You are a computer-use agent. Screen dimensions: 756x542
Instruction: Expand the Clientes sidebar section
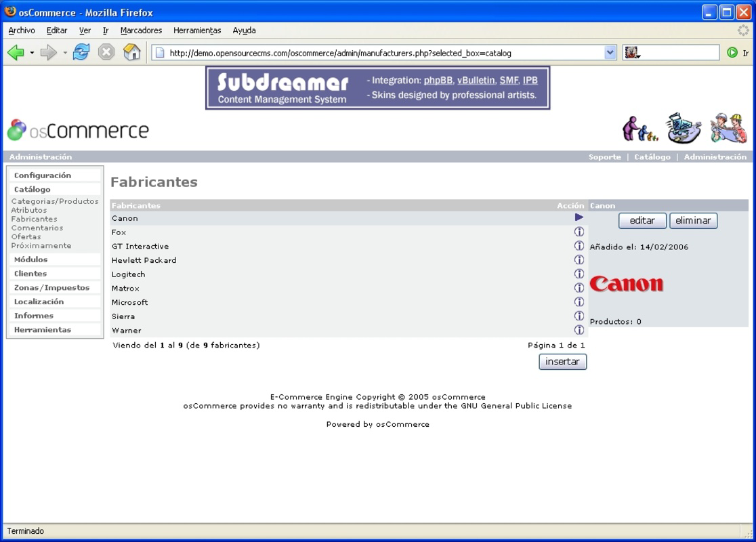click(x=30, y=274)
